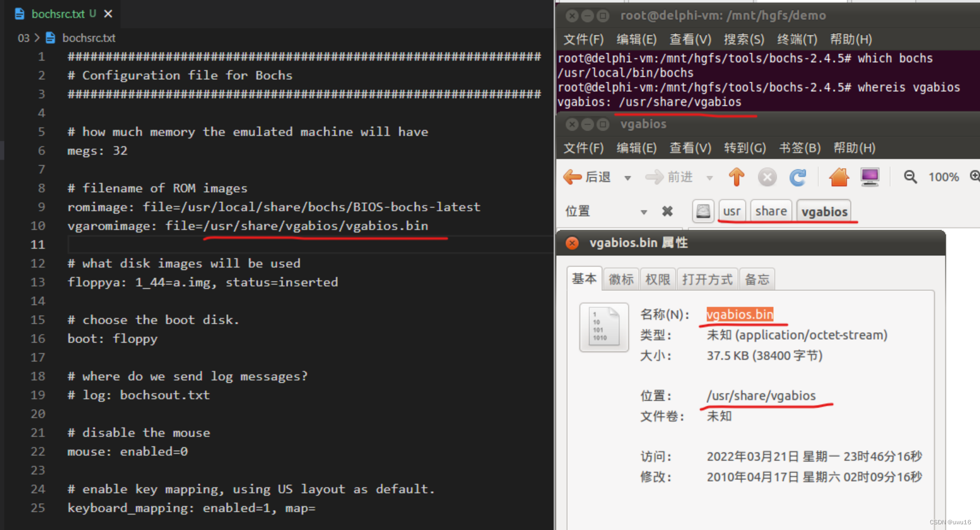Viewport: 980px width, 530px height.
Task: Click breadcrumb folder 03
Action: click(x=23, y=38)
